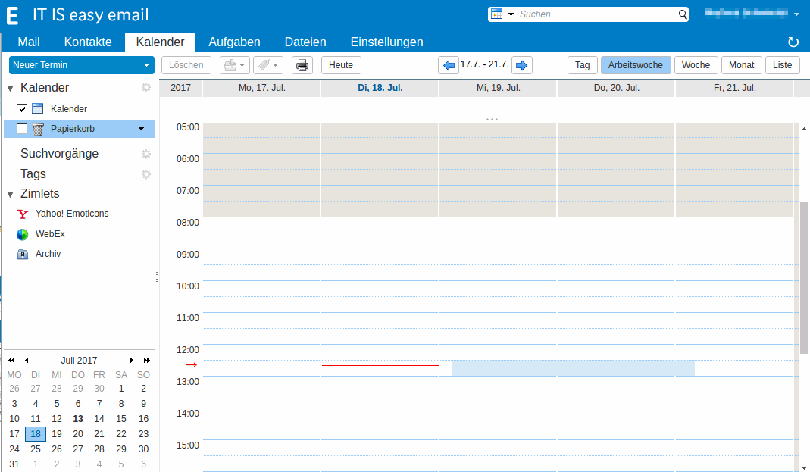
Task: Click the highlighted time selection block
Action: [573, 369]
